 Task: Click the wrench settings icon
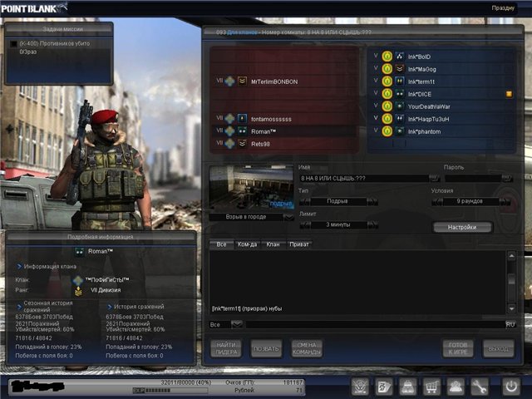479,387
